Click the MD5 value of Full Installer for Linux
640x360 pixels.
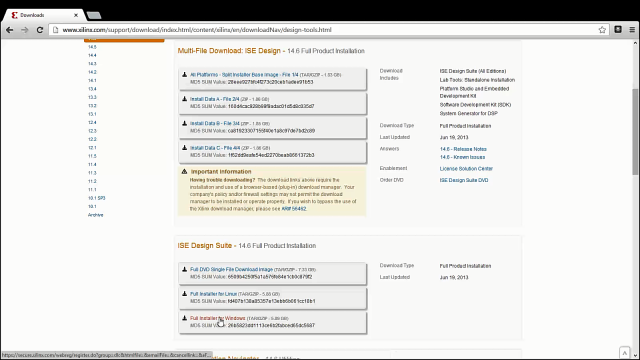pos(271,301)
